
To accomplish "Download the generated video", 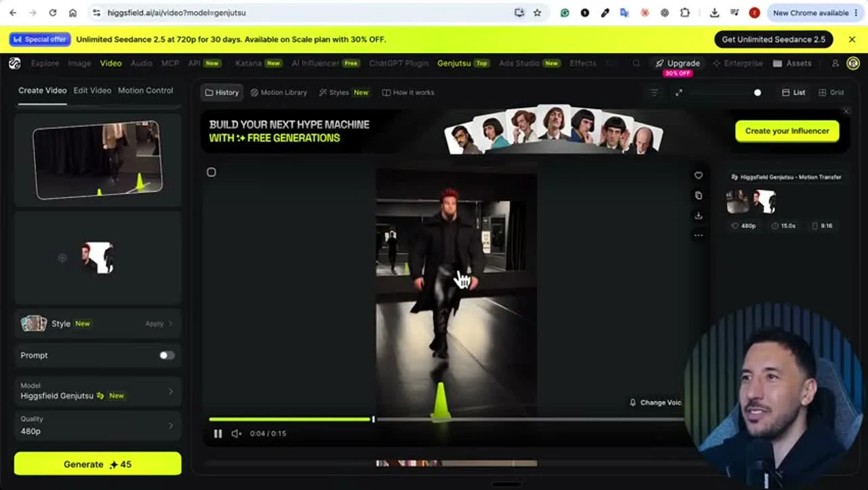I will [x=698, y=215].
